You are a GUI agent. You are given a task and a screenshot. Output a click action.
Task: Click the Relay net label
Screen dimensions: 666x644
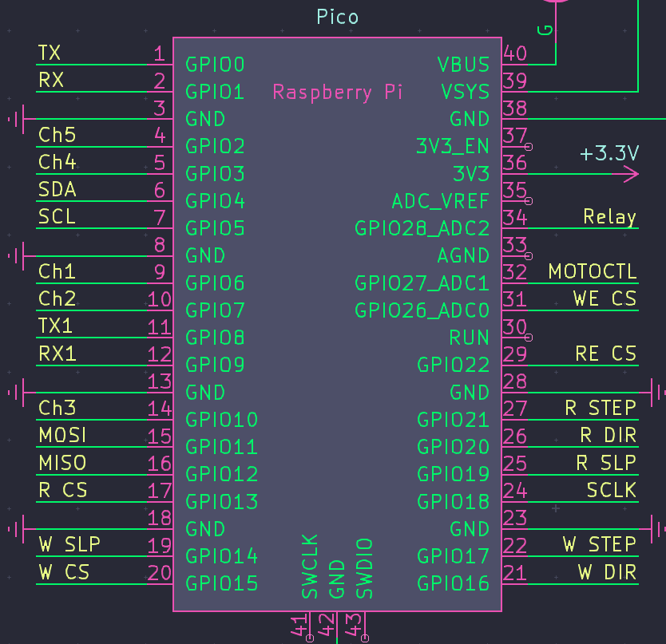click(611, 216)
